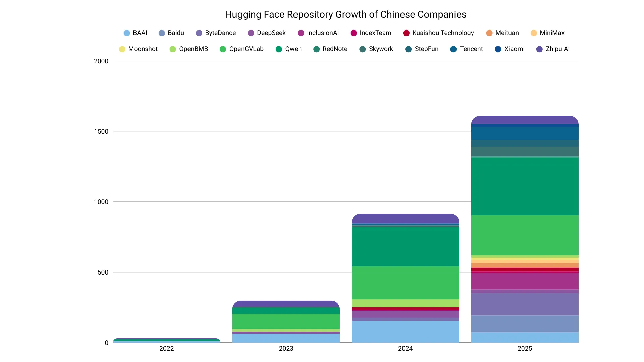
Task: Click the Qwen legend color dot
Action: point(278,49)
